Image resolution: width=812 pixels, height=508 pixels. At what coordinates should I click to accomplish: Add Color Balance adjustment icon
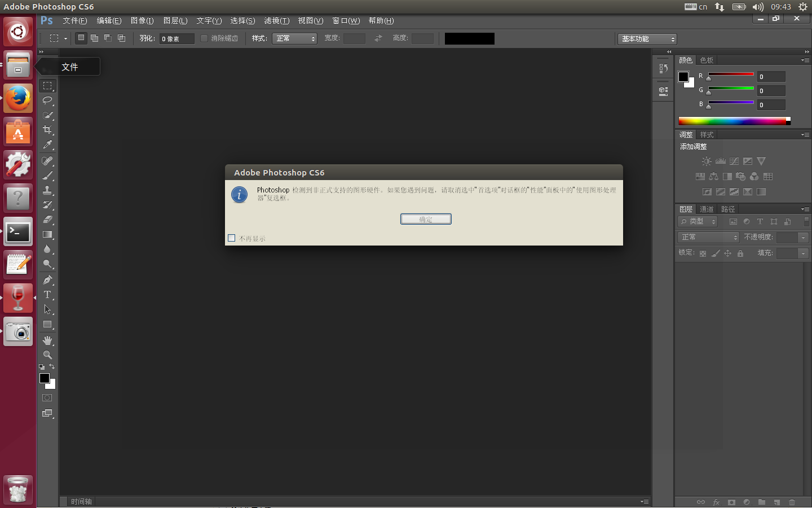(x=714, y=177)
